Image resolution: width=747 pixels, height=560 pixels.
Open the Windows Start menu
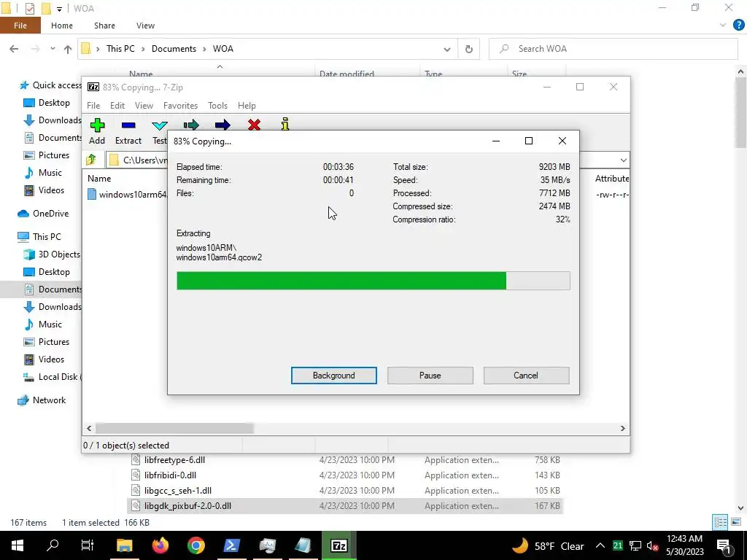18,545
